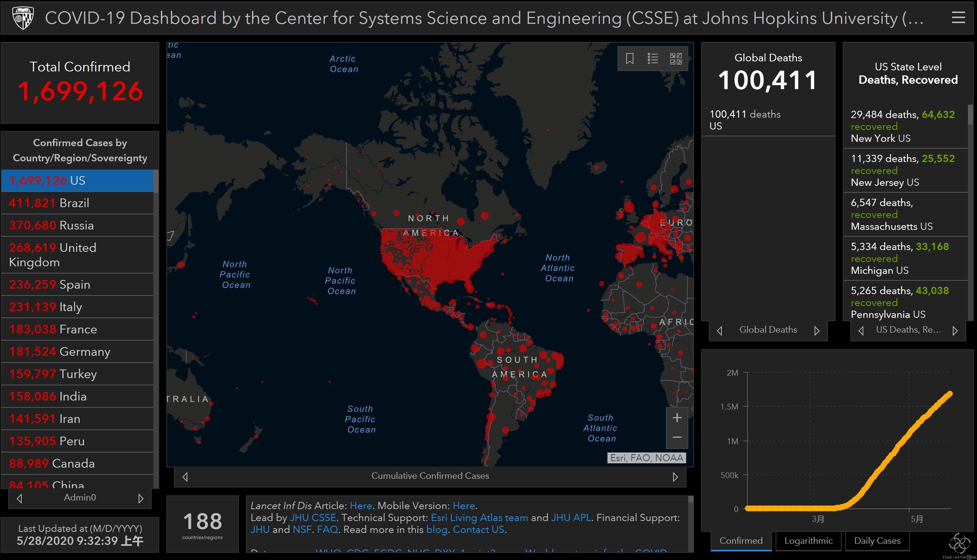The height and width of the screenshot is (560, 977).
Task: Open the blog link
Action: (x=437, y=530)
